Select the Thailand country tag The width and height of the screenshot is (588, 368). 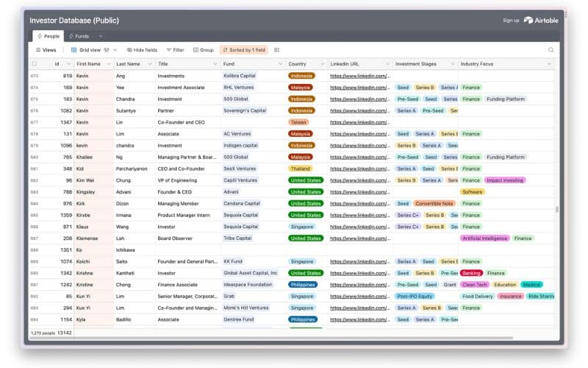(x=301, y=169)
